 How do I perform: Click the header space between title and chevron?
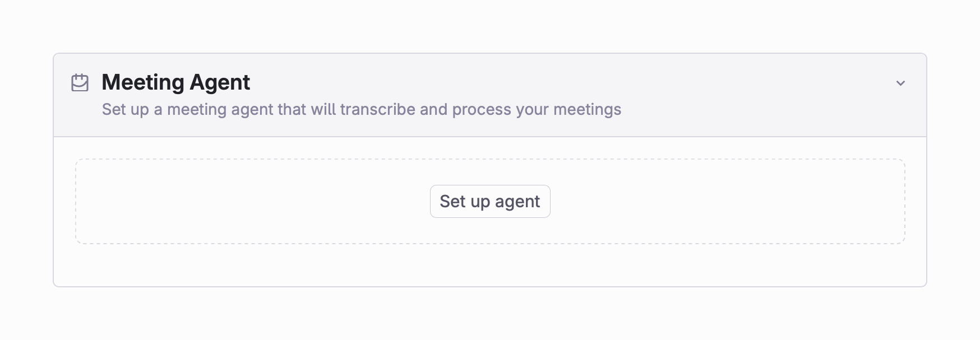[572, 82]
